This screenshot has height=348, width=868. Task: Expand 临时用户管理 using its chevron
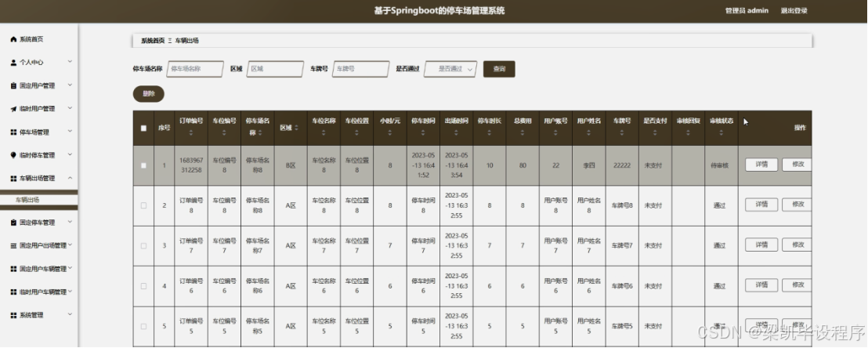(x=70, y=109)
